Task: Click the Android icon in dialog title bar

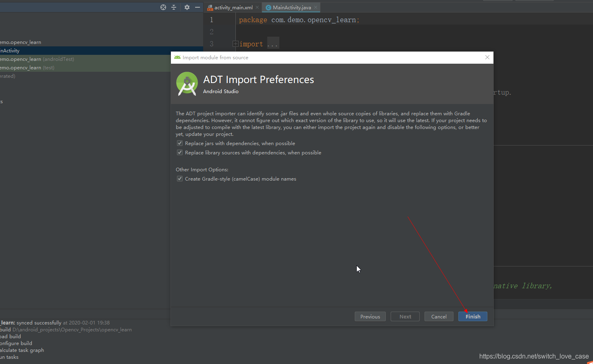Action: coord(177,57)
